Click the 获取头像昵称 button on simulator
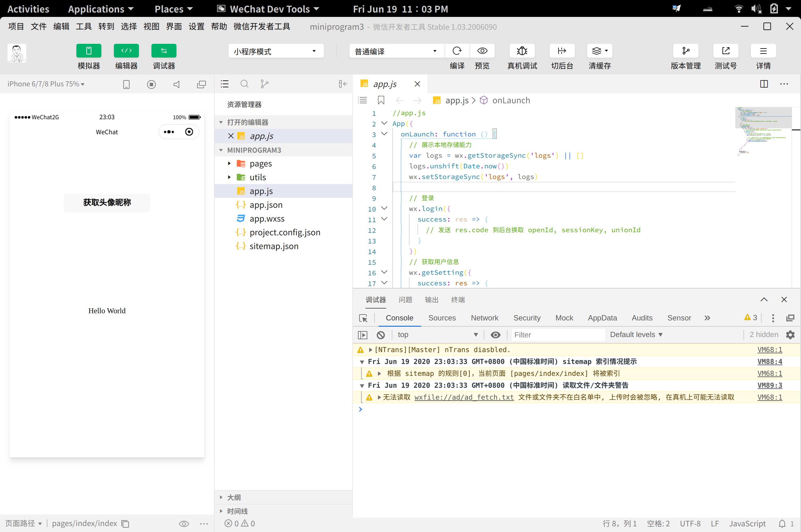Viewport: 801px width, 532px height. (107, 202)
